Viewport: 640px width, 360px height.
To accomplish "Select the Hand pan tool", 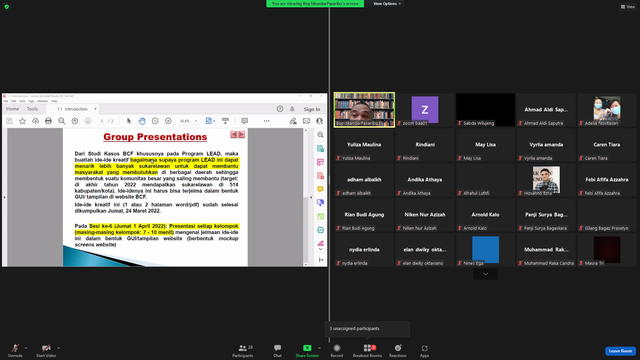I will pos(142,121).
